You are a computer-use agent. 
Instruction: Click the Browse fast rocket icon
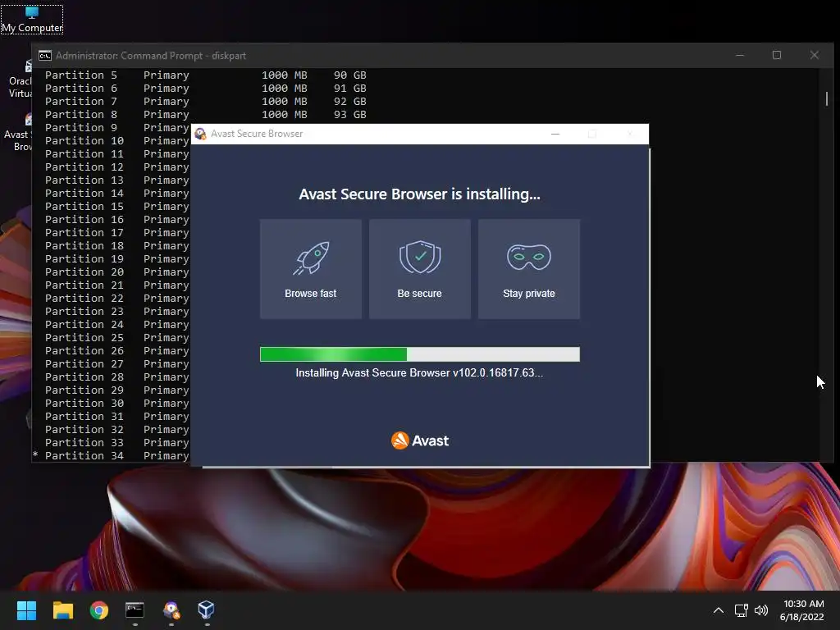(311, 258)
